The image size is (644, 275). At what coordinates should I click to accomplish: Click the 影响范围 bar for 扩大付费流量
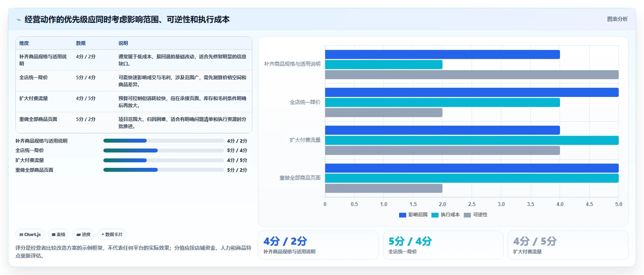(442, 130)
